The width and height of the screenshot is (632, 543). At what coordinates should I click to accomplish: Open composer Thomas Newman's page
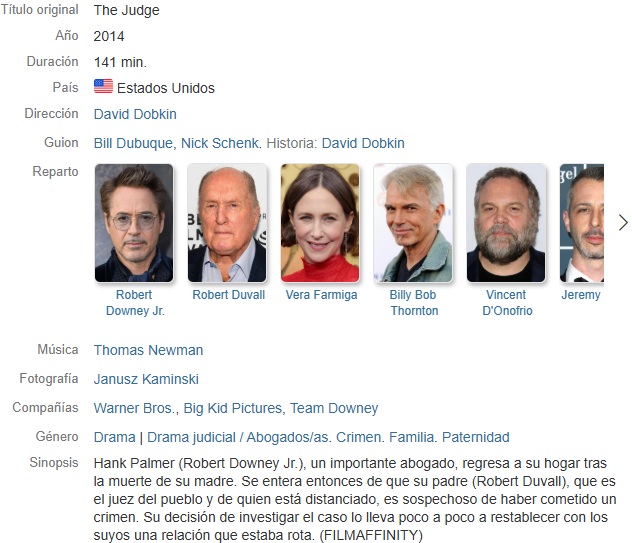[x=148, y=350]
